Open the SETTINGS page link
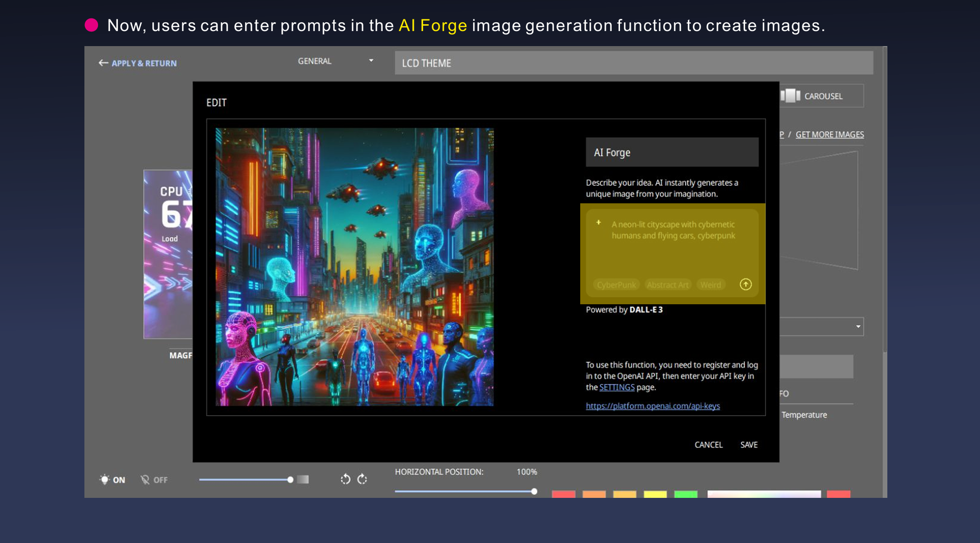 pos(617,387)
